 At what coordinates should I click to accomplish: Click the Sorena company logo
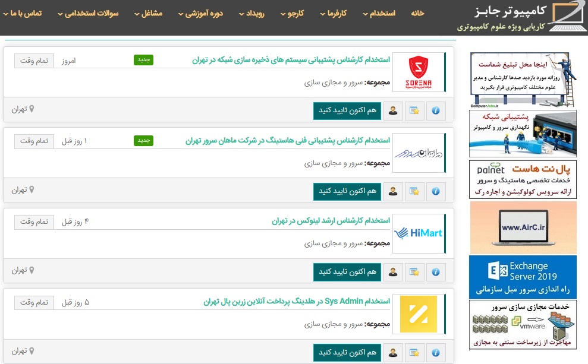[419, 72]
